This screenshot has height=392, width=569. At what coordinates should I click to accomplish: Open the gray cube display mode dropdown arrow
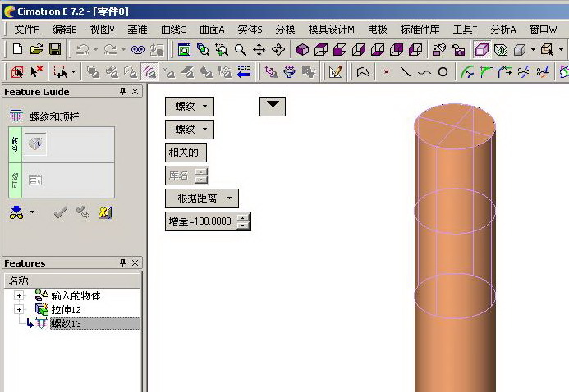(533, 49)
